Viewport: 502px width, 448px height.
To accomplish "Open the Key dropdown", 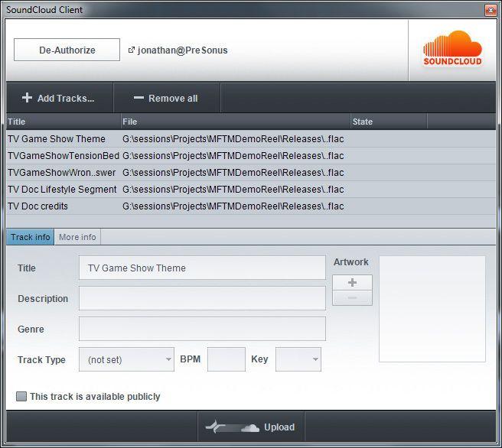I will click(x=298, y=359).
